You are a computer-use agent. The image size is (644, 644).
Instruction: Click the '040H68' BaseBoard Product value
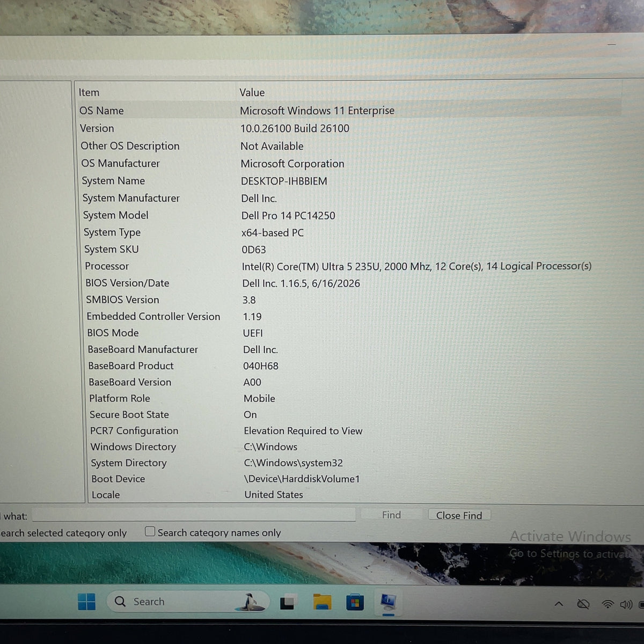(x=261, y=366)
